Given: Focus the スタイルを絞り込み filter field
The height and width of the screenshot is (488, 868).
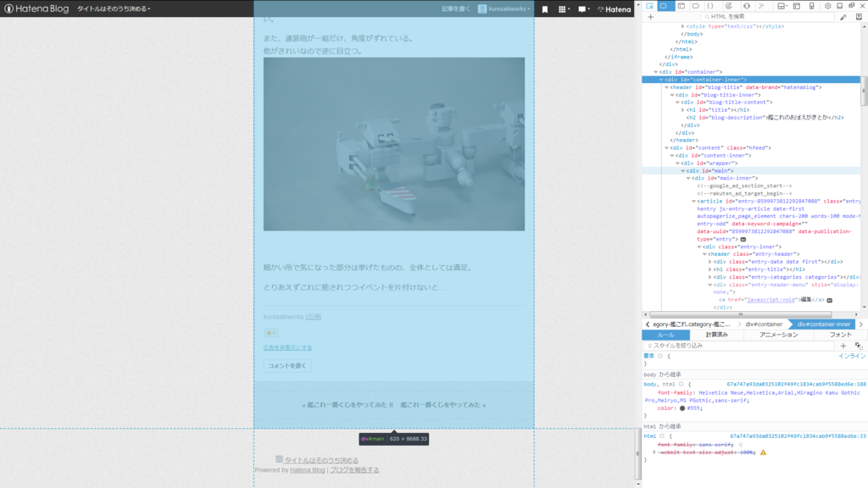Looking at the screenshot, I should tap(739, 346).
